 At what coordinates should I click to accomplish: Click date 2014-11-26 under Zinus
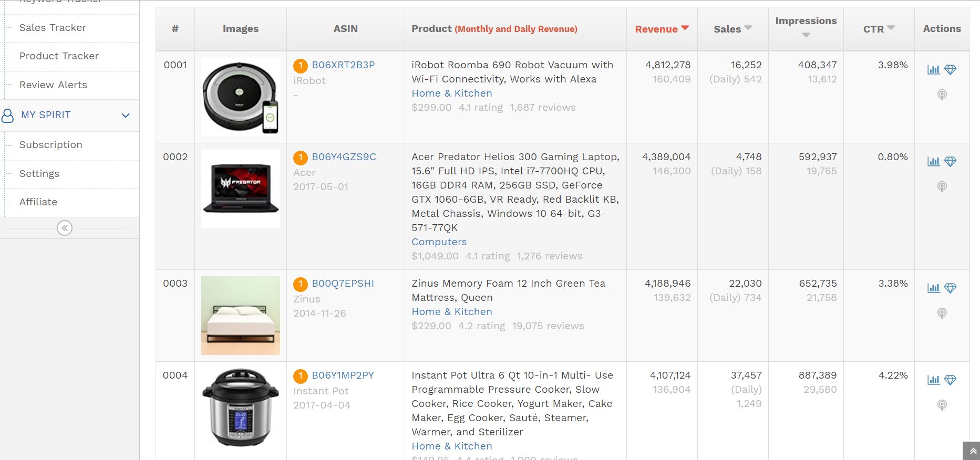pos(319,313)
